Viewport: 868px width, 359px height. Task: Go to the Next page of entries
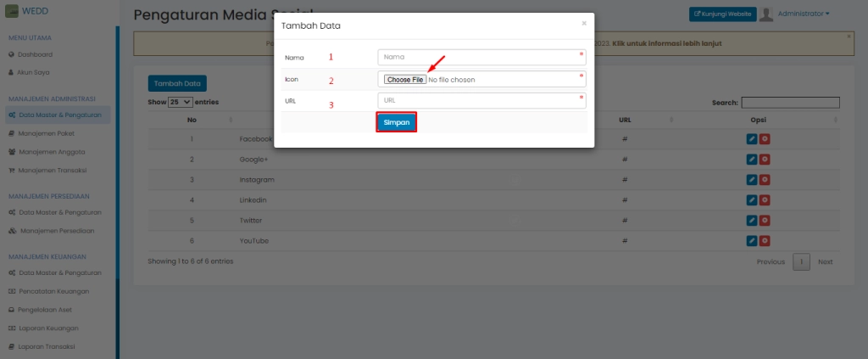(x=825, y=261)
